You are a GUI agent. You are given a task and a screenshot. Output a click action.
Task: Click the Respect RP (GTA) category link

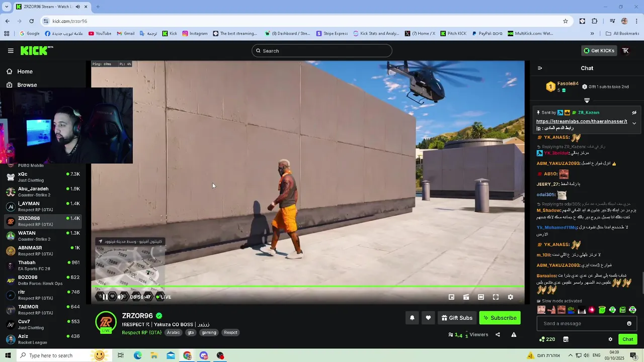pos(141,332)
